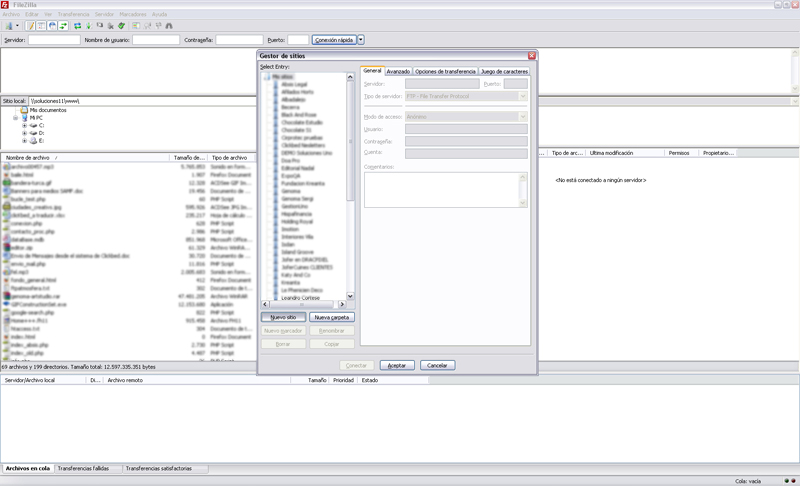
Task: Click the process queue icon
Action: point(88,25)
